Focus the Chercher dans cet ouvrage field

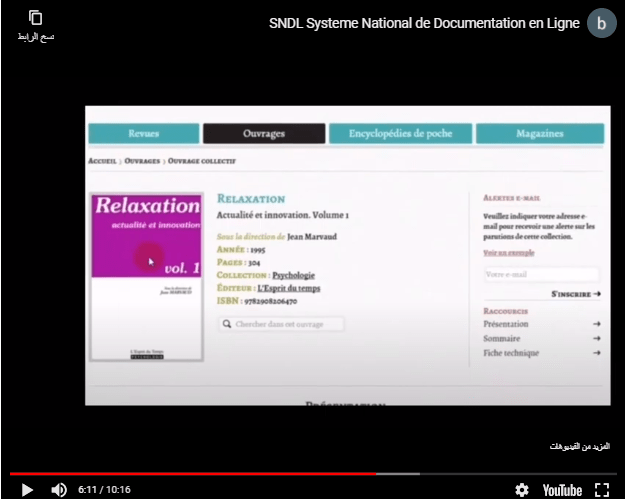click(281, 324)
